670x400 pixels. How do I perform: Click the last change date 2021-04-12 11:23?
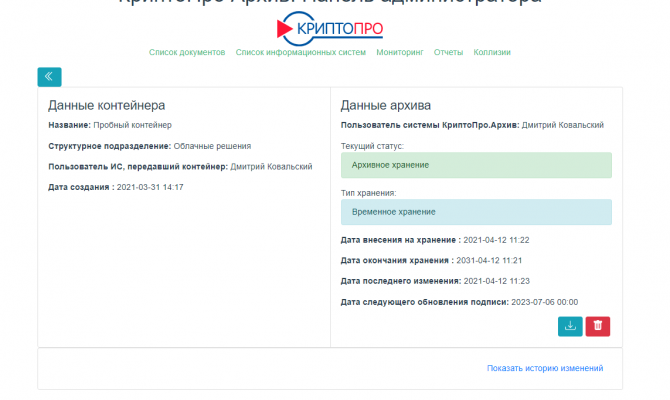tap(497, 281)
